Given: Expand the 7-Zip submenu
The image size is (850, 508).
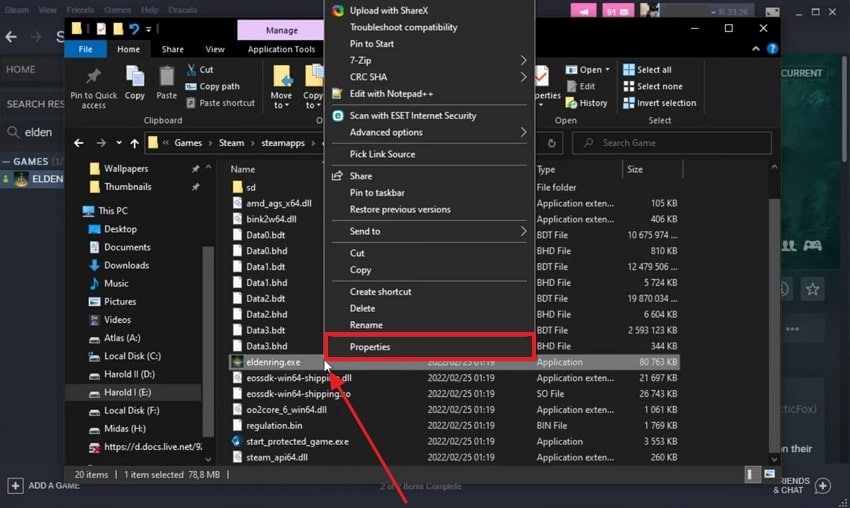Looking at the screenshot, I should click(429, 60).
